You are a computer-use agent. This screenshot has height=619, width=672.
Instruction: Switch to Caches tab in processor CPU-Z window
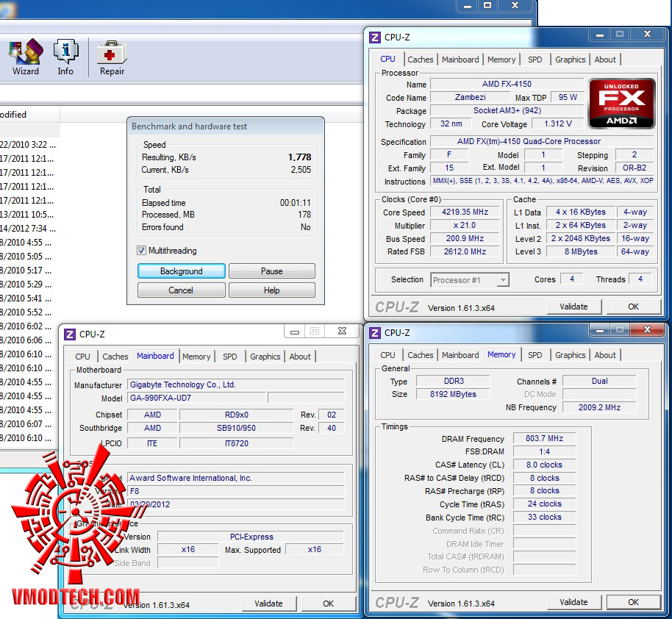pyautogui.click(x=420, y=60)
